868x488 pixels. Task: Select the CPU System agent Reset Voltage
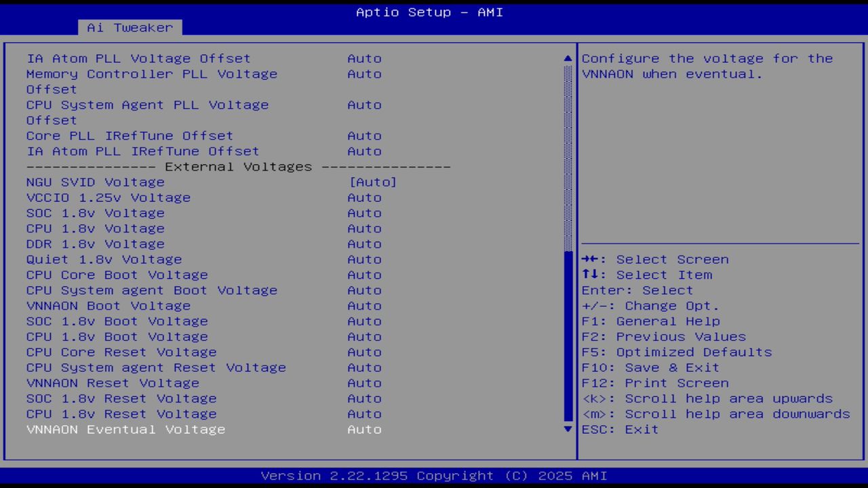156,367
